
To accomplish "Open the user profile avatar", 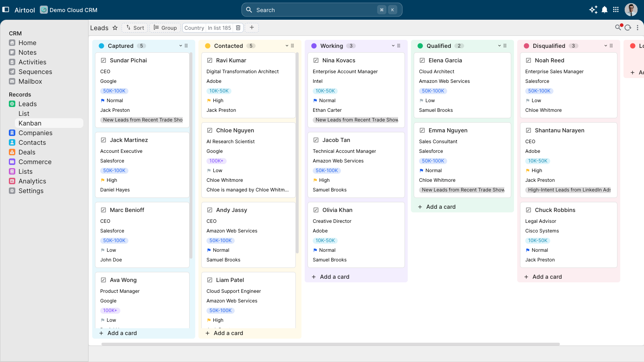I will tap(631, 10).
